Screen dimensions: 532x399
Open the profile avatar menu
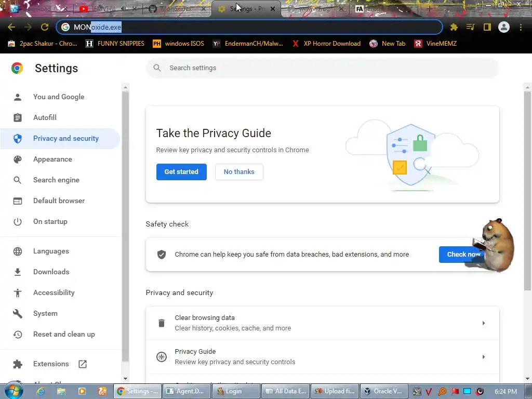(x=504, y=27)
